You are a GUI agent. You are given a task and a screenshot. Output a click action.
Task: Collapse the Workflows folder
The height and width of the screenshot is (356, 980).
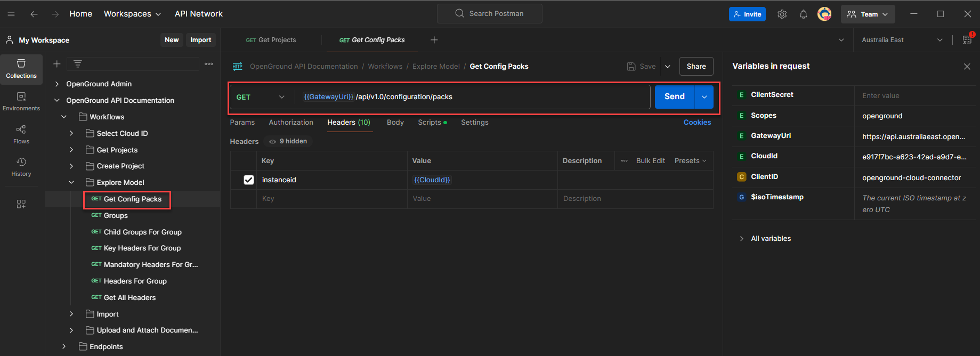tap(64, 117)
